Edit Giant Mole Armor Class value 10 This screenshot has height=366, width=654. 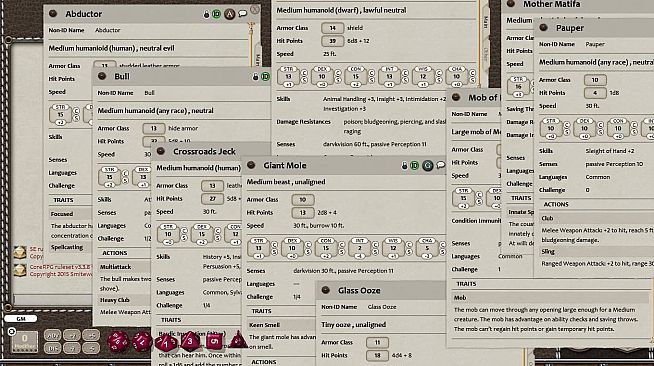(303, 200)
